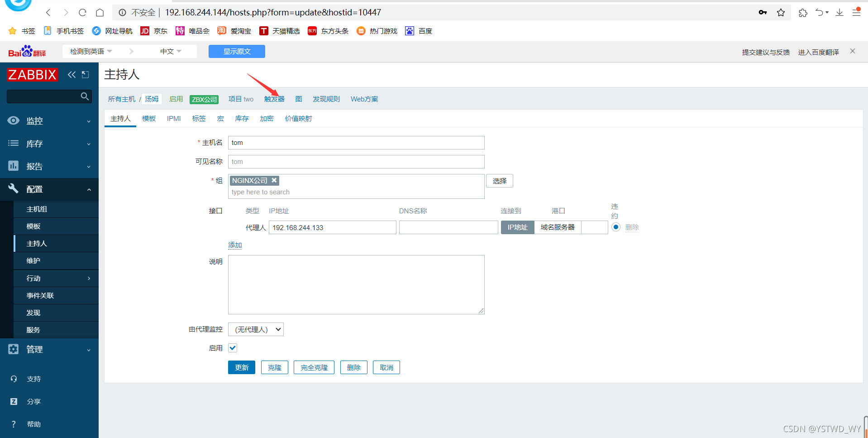Click the 说明 description textarea
The image size is (868, 438).
356,284
